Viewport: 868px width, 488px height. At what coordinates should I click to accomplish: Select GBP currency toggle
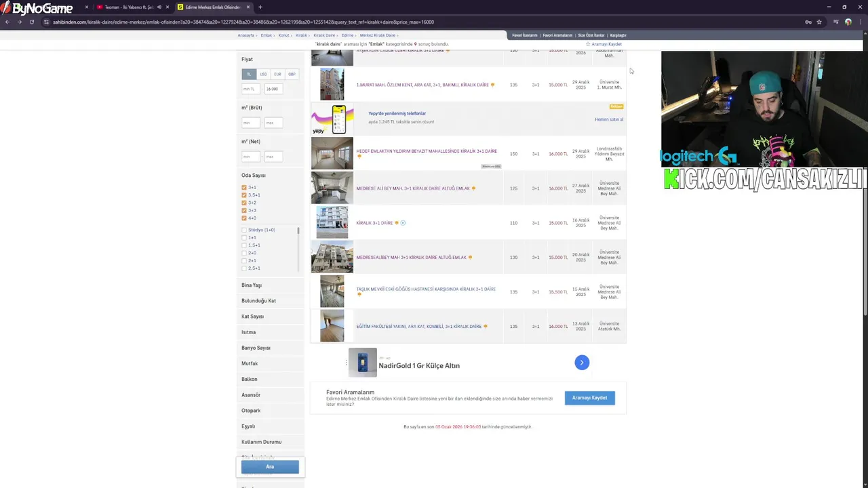[x=292, y=74]
